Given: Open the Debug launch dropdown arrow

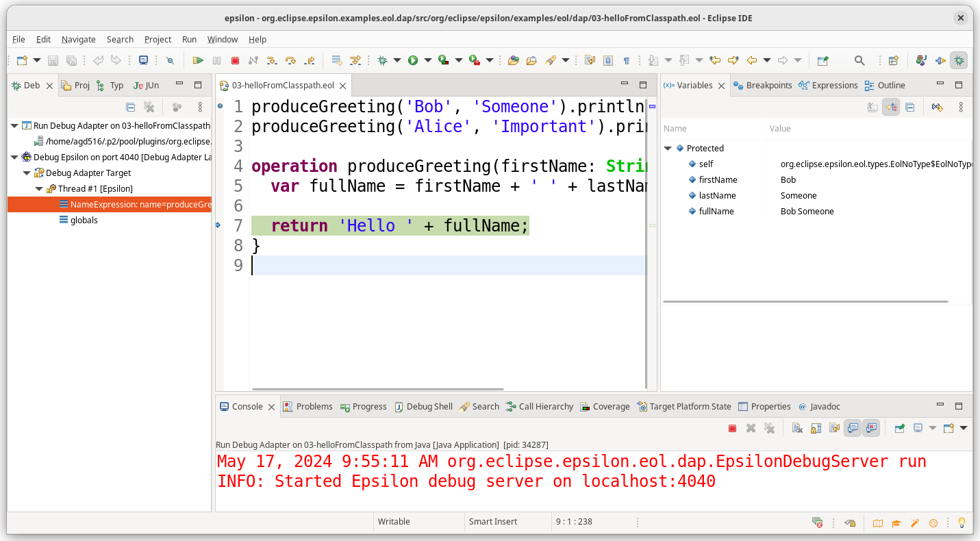Looking at the screenshot, I should 397,60.
